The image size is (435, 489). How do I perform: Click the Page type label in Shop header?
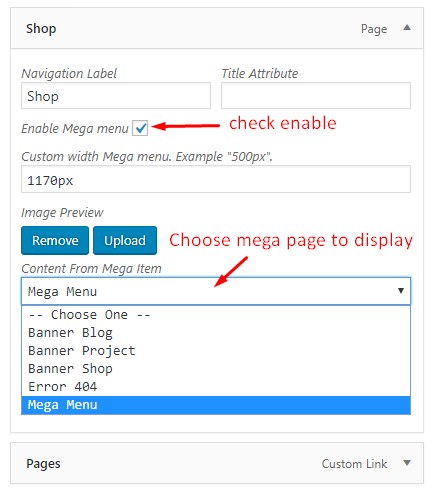[374, 29]
